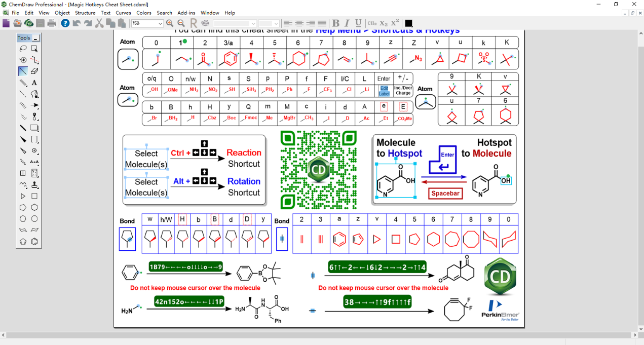Expand the font name dropdown
Screen dimensions: 644x345
click(253, 24)
